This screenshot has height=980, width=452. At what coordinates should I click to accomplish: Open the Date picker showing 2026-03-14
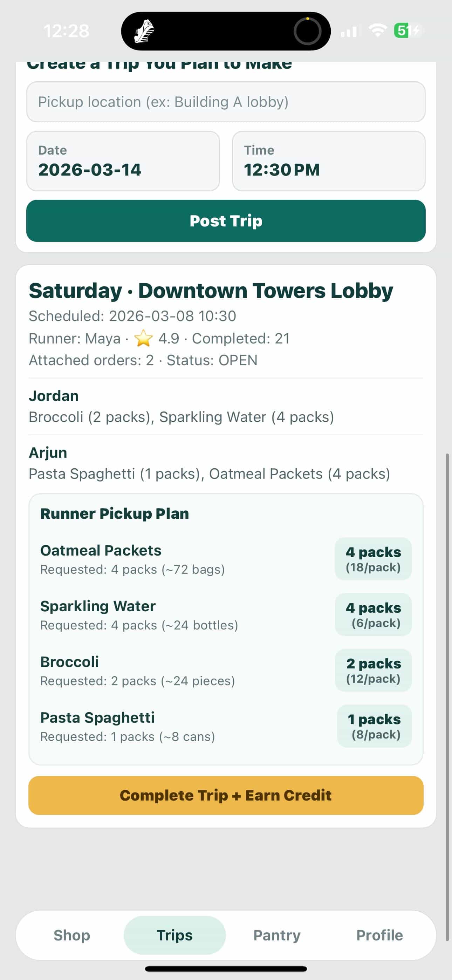[x=123, y=161]
